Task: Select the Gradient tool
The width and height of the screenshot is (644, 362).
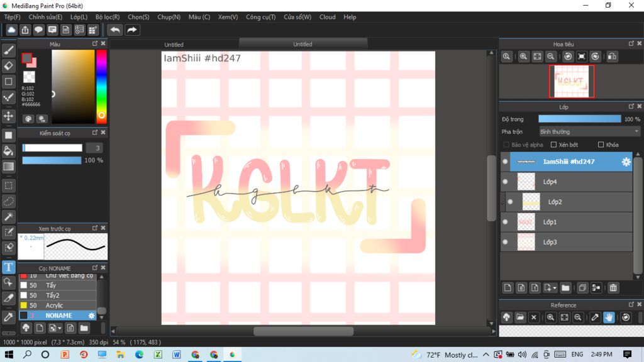Action: pos(8,167)
